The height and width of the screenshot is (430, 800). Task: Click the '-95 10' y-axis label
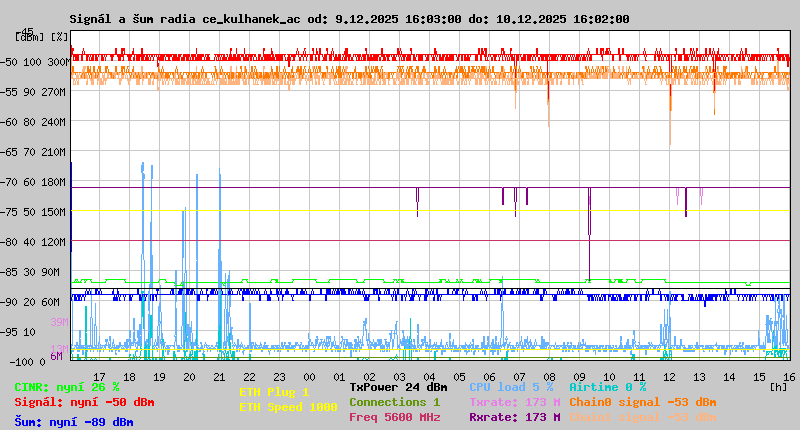(x=18, y=333)
